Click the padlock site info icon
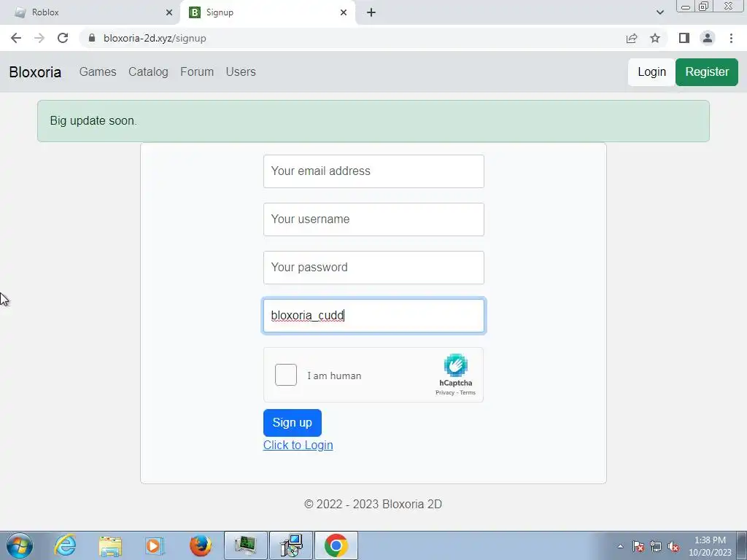Image resolution: width=747 pixels, height=560 pixels. coord(92,38)
